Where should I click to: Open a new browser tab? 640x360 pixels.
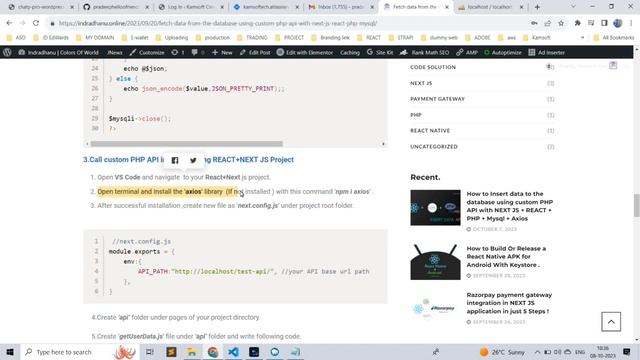[537, 7]
